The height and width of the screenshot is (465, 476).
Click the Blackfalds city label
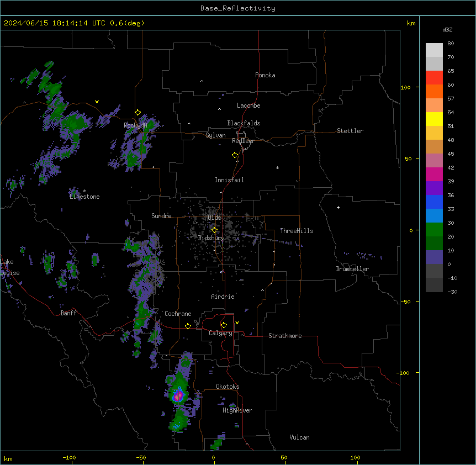coord(244,123)
